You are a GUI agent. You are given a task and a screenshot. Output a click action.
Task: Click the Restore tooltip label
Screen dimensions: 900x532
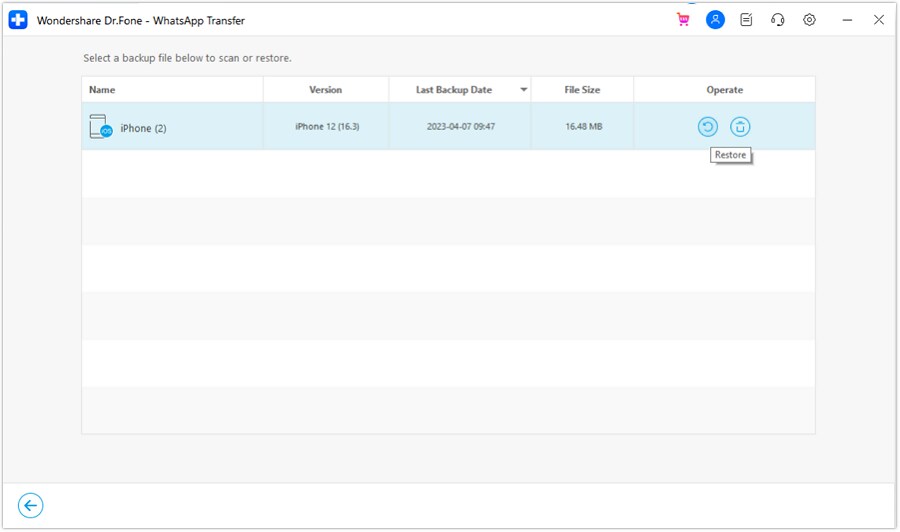point(731,155)
